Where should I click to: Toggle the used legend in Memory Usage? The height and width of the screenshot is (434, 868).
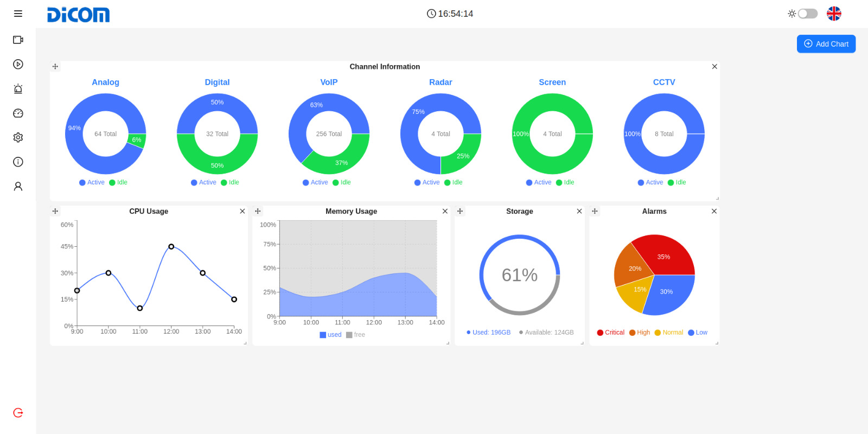[x=330, y=335]
